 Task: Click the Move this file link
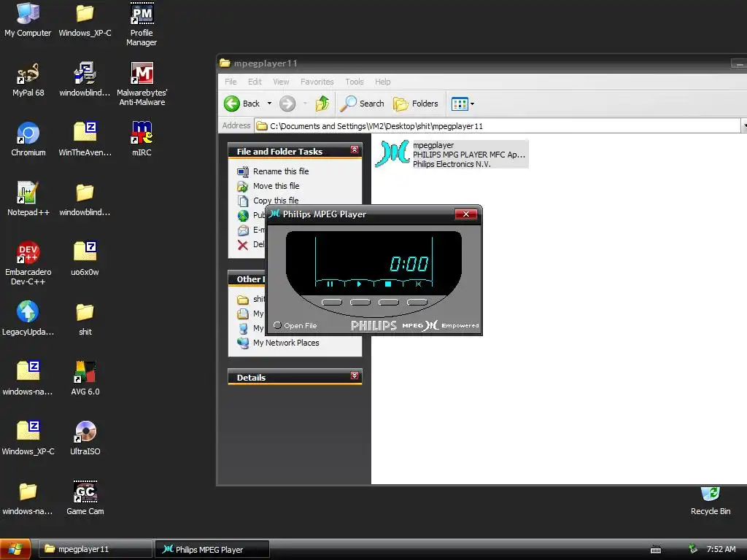276,186
